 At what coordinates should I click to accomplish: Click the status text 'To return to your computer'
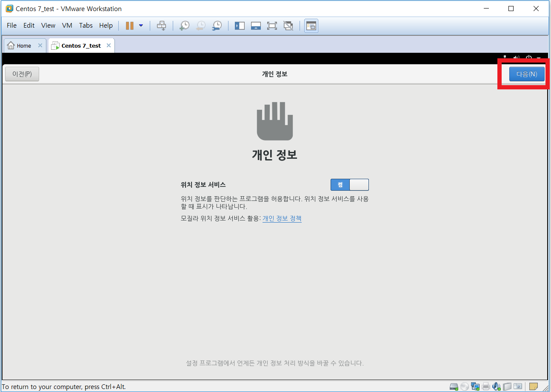tap(64, 387)
